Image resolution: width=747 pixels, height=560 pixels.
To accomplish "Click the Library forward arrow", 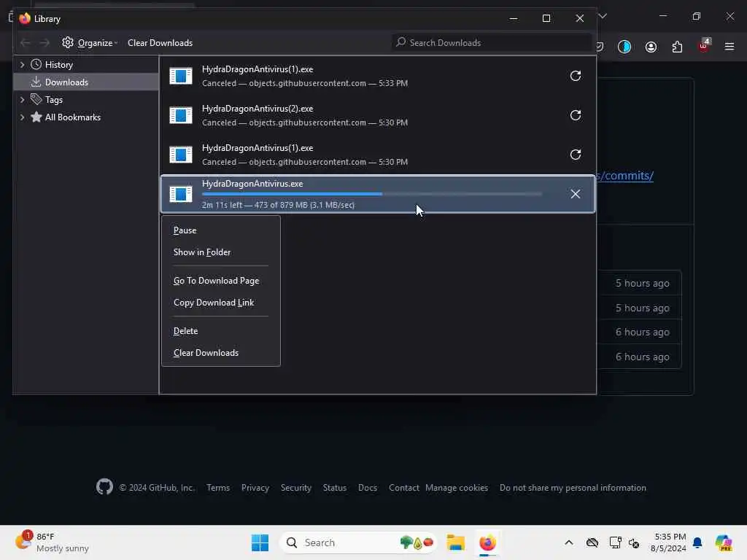I will coord(44,43).
